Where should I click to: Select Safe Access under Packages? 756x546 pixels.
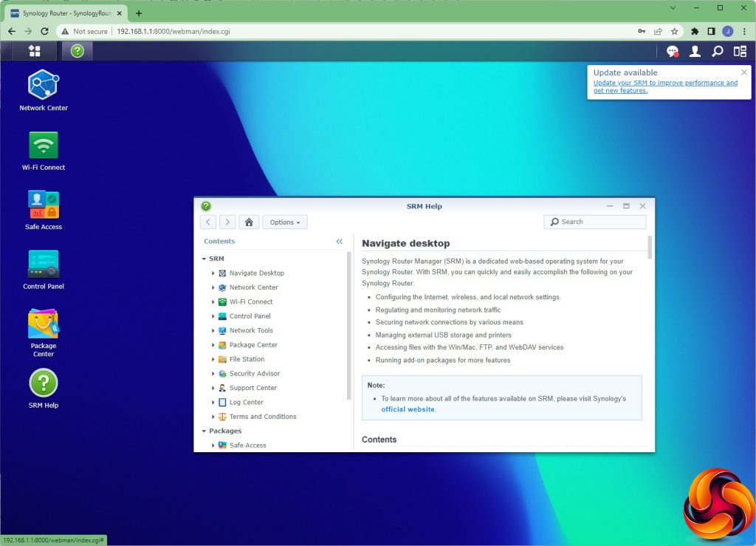pos(247,446)
